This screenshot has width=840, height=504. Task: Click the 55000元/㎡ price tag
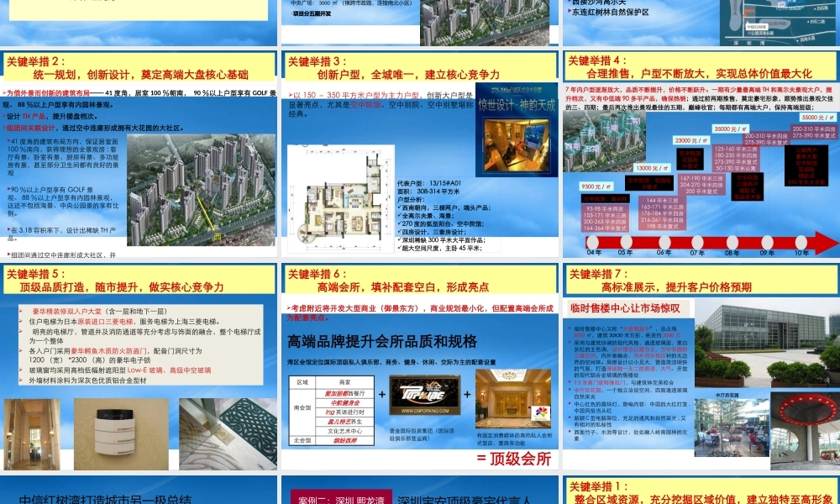(x=818, y=117)
